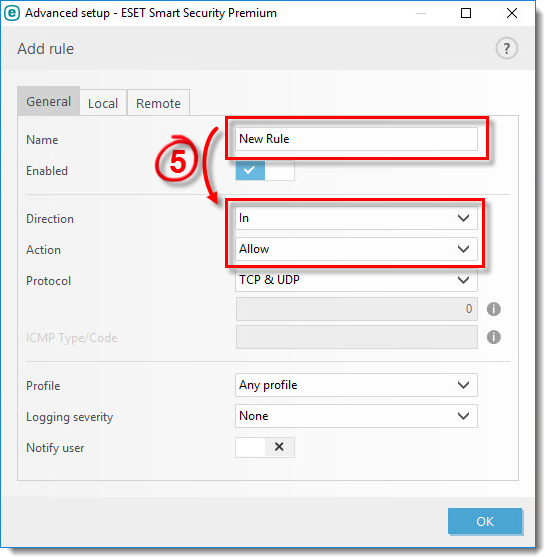Click the disabled protocol number field
545x557 pixels.
pos(356,309)
